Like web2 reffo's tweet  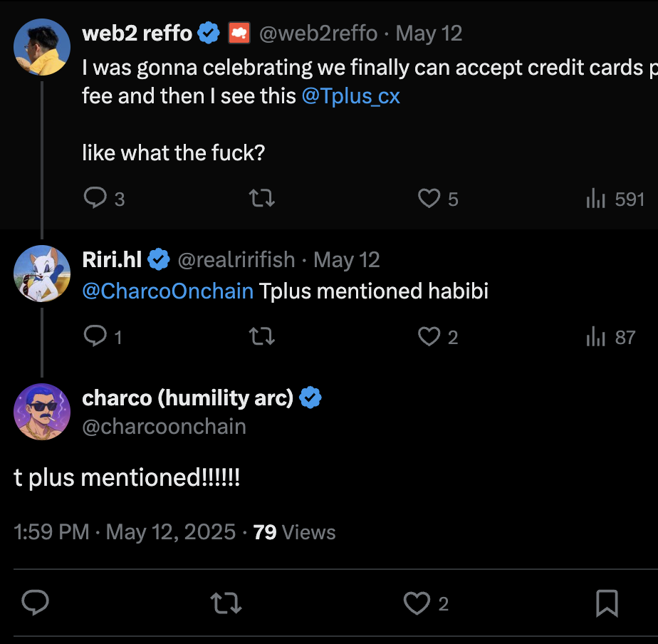pos(429,199)
